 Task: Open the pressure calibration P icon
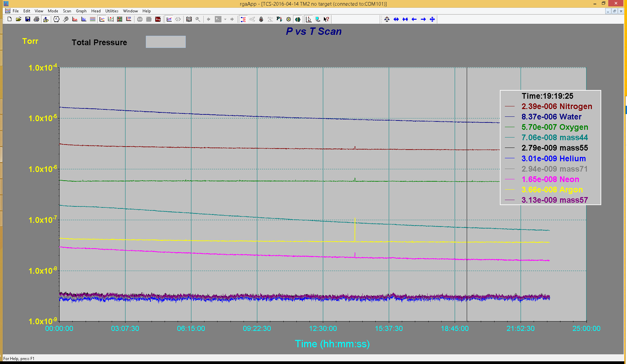(x=279, y=19)
